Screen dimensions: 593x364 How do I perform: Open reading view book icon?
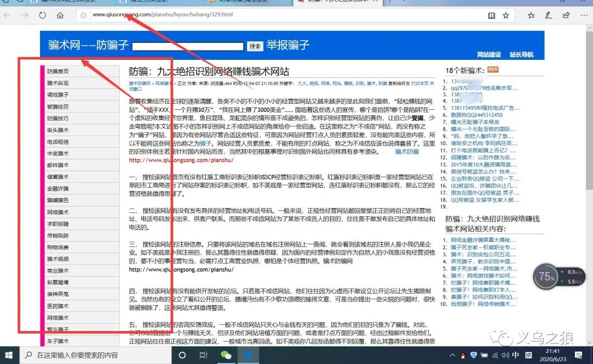pyautogui.click(x=491, y=15)
